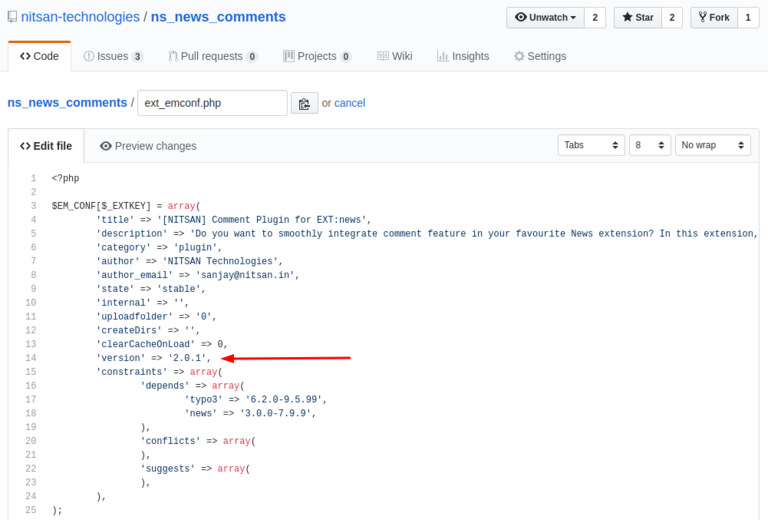Click the clipboard copy path icon
Viewport: 768px width, 520px height.
tap(304, 103)
